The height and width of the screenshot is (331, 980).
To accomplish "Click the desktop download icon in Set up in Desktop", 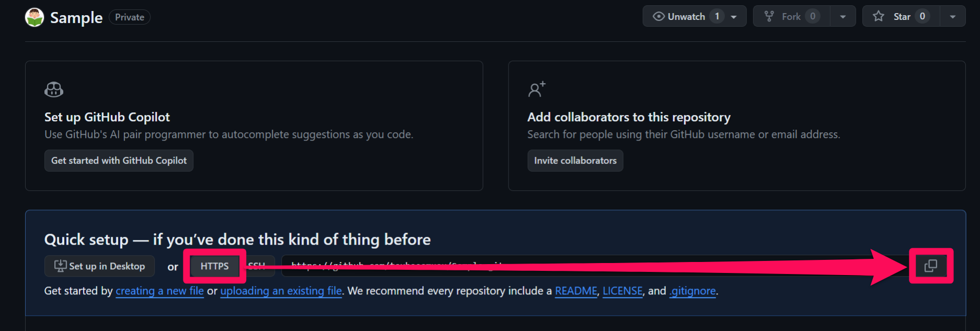I will pyautogui.click(x=61, y=266).
